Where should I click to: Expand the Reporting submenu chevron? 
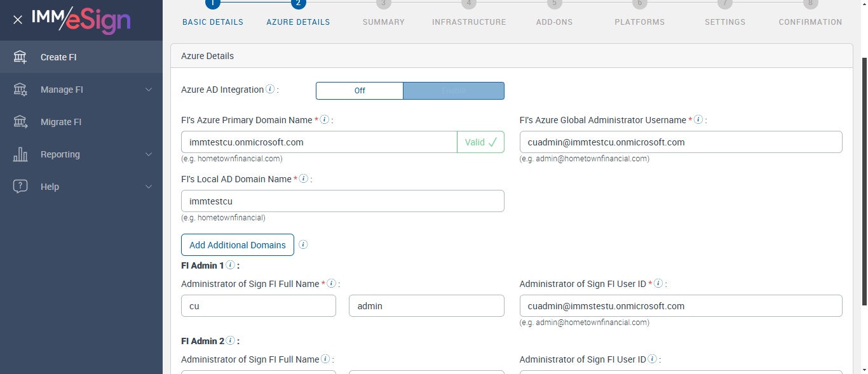pos(149,154)
